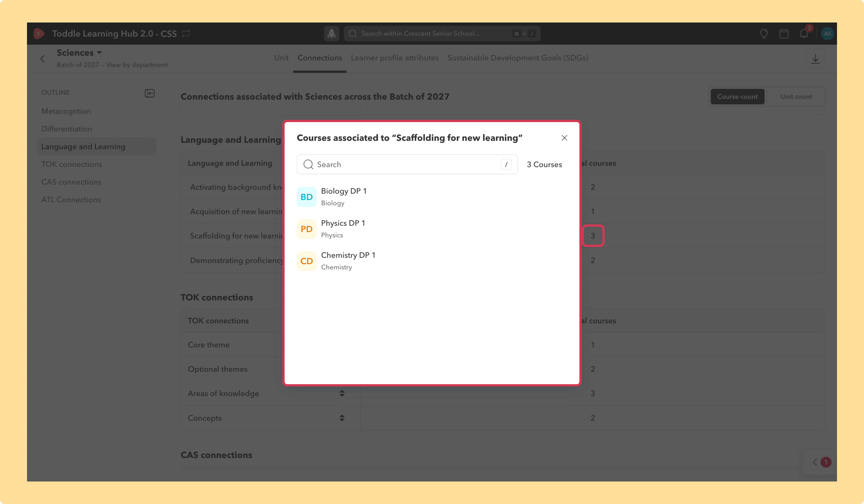The image size is (864, 504).
Task: Open the calendar icon
Action: [x=784, y=34]
